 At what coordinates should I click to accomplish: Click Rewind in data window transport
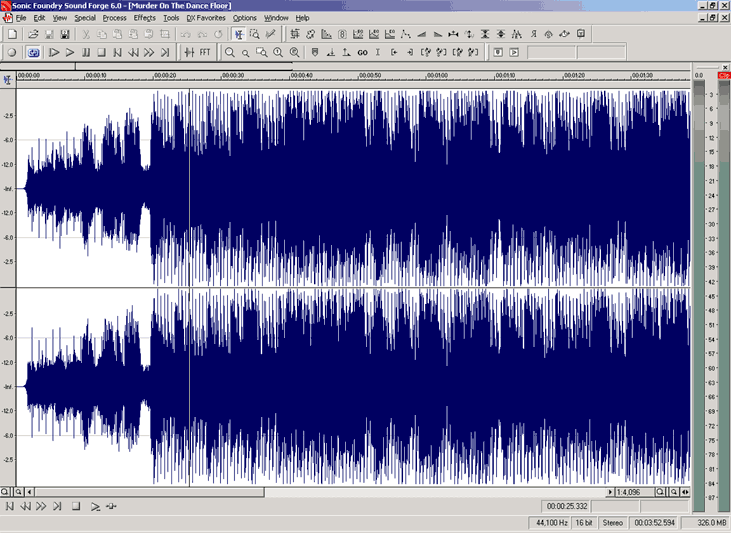pyautogui.click(x=25, y=506)
